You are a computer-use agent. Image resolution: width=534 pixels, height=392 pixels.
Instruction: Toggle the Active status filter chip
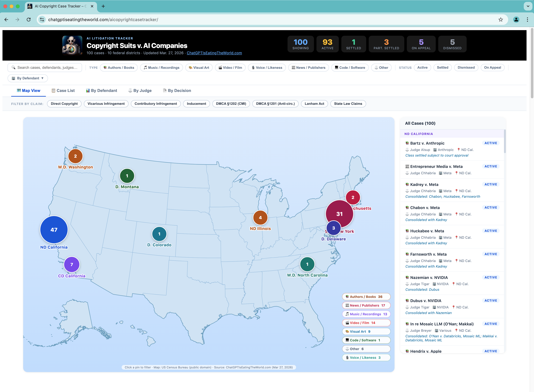click(422, 68)
